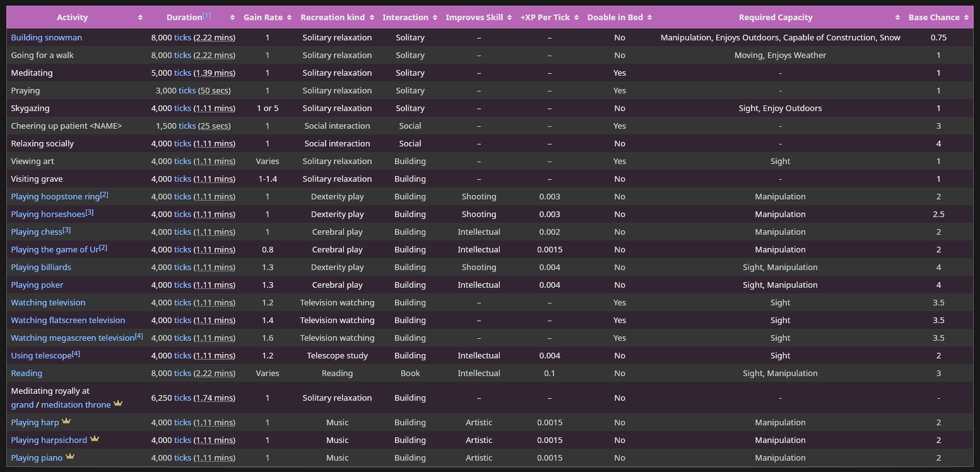Click the crown icon next to Playing piano
Image resolution: width=980 pixels, height=472 pixels.
point(70,457)
